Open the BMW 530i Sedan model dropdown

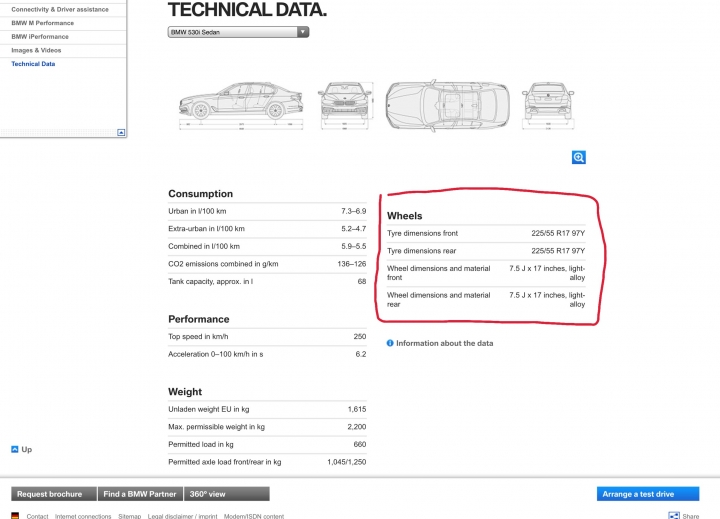point(238,32)
